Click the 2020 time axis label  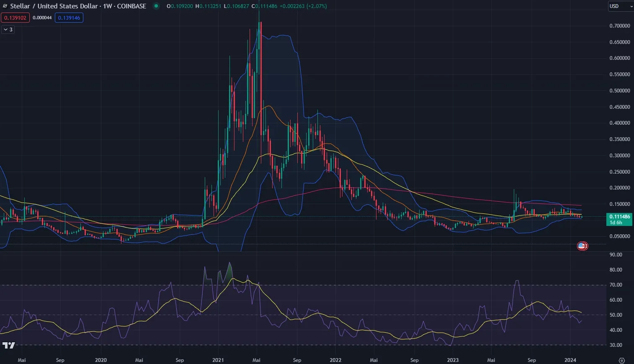(x=101, y=360)
